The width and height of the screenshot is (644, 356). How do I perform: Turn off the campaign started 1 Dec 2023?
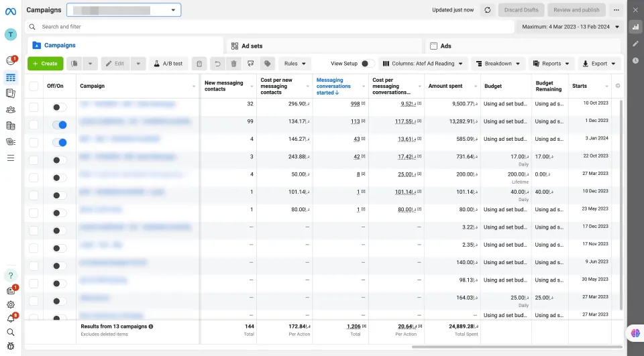click(x=60, y=125)
